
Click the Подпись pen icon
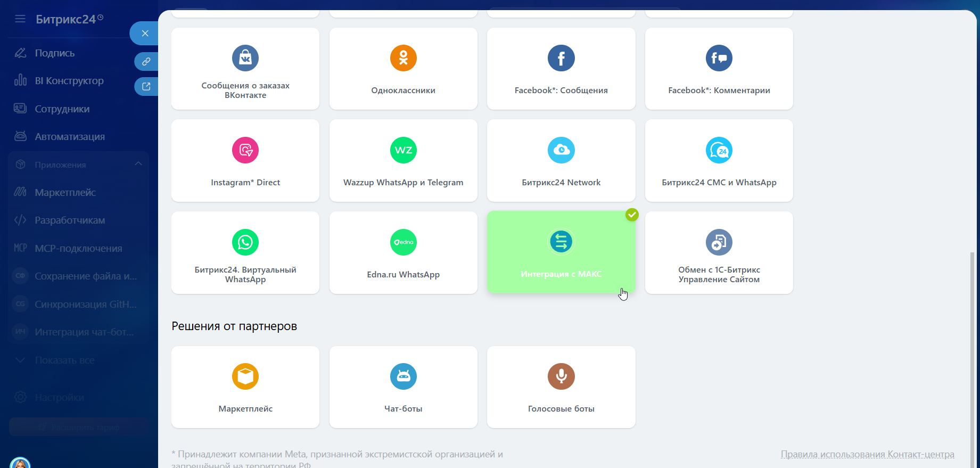point(20,53)
